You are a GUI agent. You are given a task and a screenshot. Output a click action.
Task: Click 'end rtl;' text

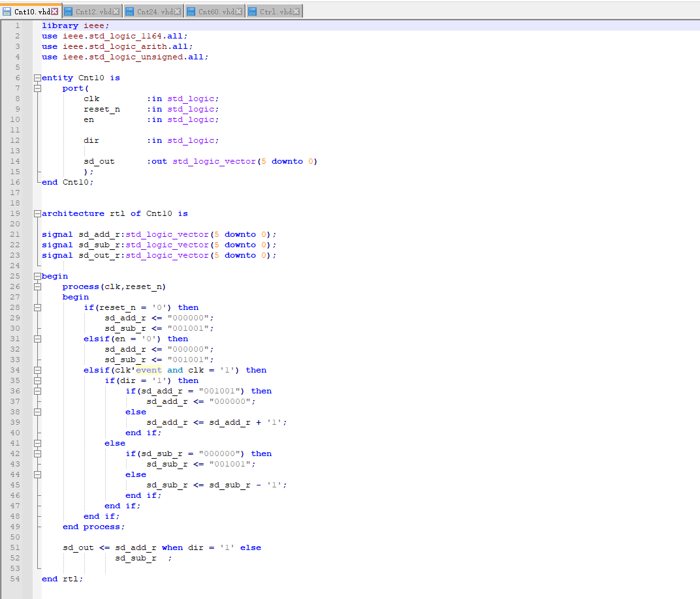(x=63, y=579)
